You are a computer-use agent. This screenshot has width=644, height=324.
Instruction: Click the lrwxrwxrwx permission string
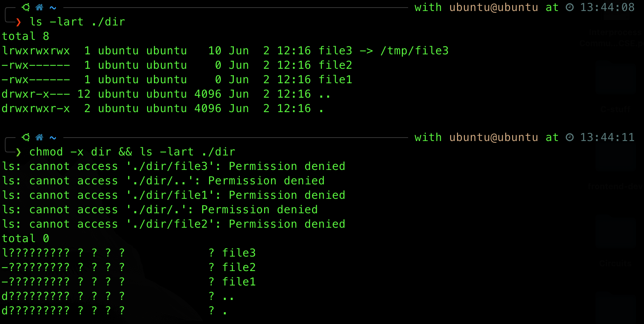click(x=36, y=51)
